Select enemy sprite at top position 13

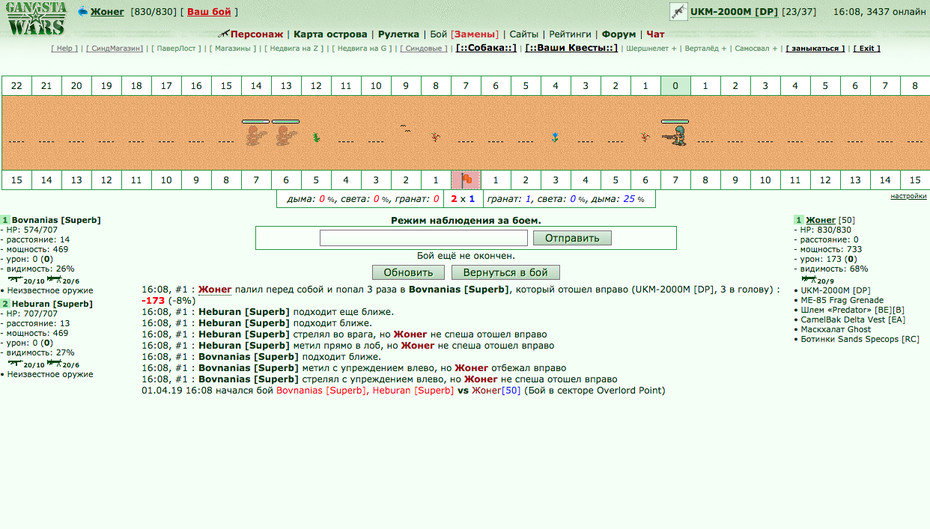286,136
